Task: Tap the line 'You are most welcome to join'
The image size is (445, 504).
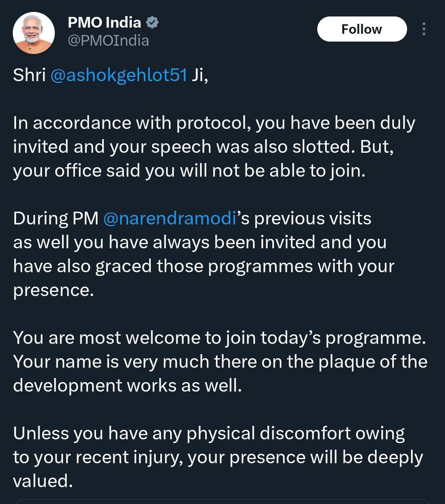Action: [220, 338]
